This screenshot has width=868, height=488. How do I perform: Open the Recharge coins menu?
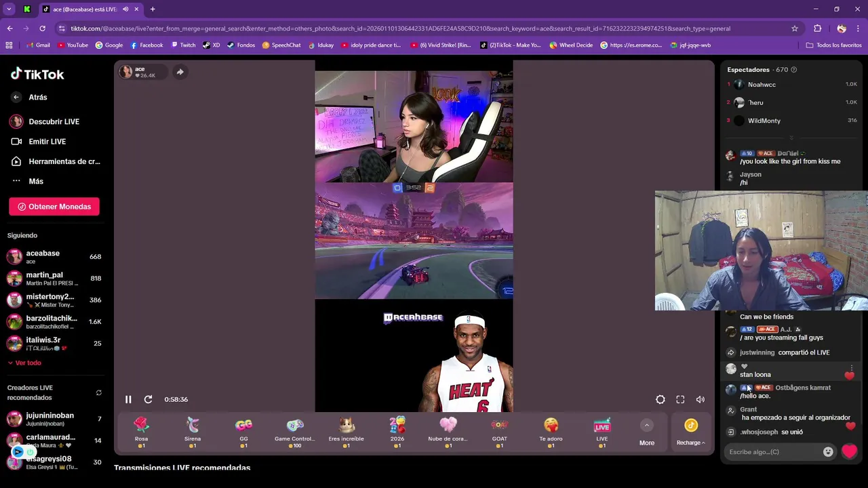(x=691, y=432)
